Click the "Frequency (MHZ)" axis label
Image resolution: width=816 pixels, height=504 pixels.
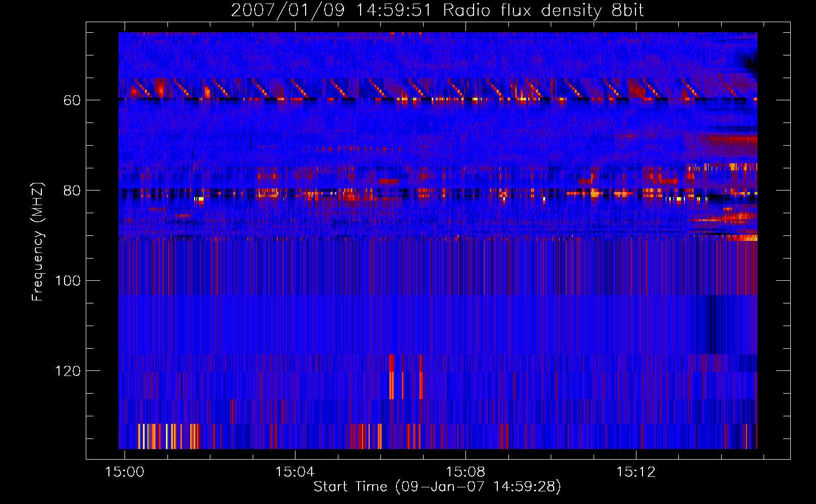[x=38, y=242]
